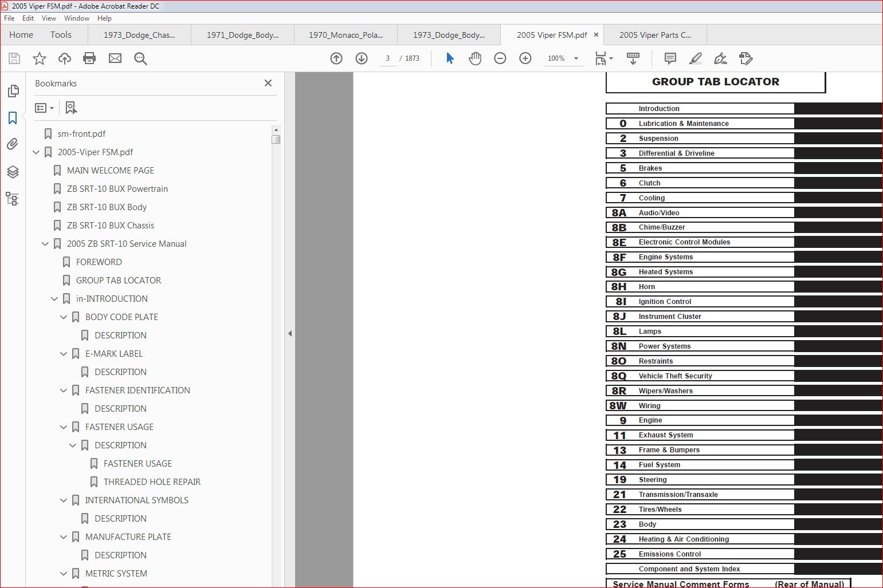The height and width of the screenshot is (588, 883).
Task: Select the MAIN WELCOME PAGE bookmark
Action: tap(111, 171)
